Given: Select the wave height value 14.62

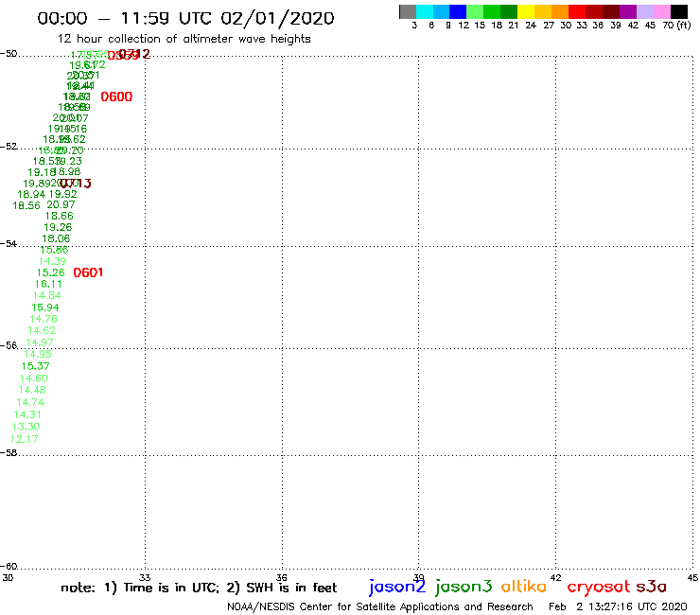Looking at the screenshot, I should pos(42,330).
